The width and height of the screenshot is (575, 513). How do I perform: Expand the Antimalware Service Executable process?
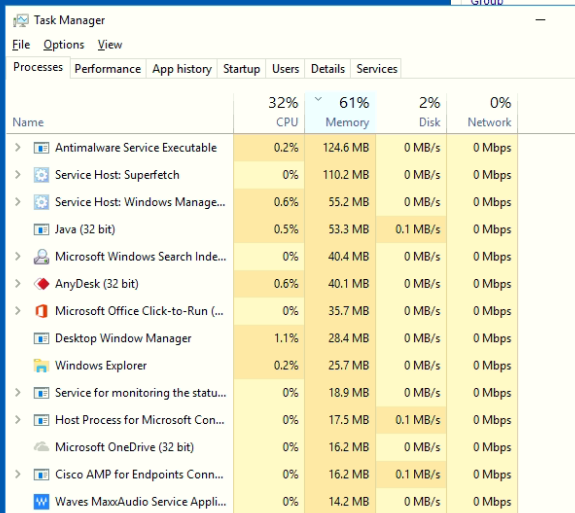pos(18,148)
